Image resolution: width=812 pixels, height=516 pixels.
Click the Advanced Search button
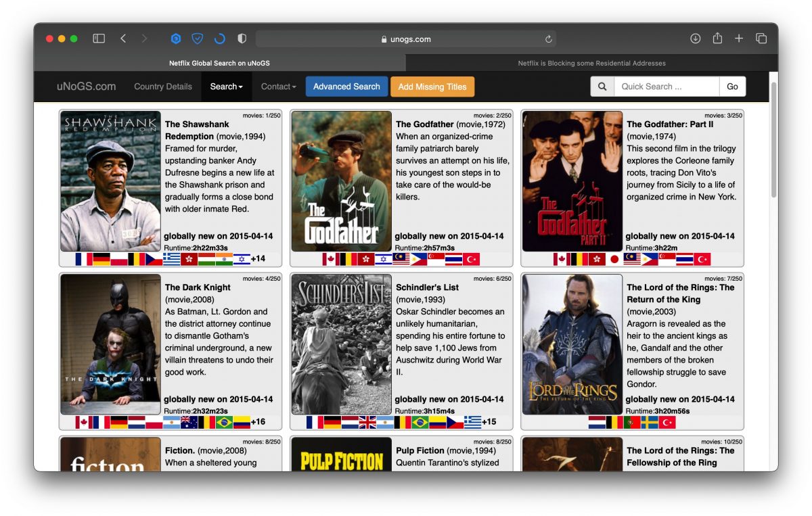tap(346, 87)
